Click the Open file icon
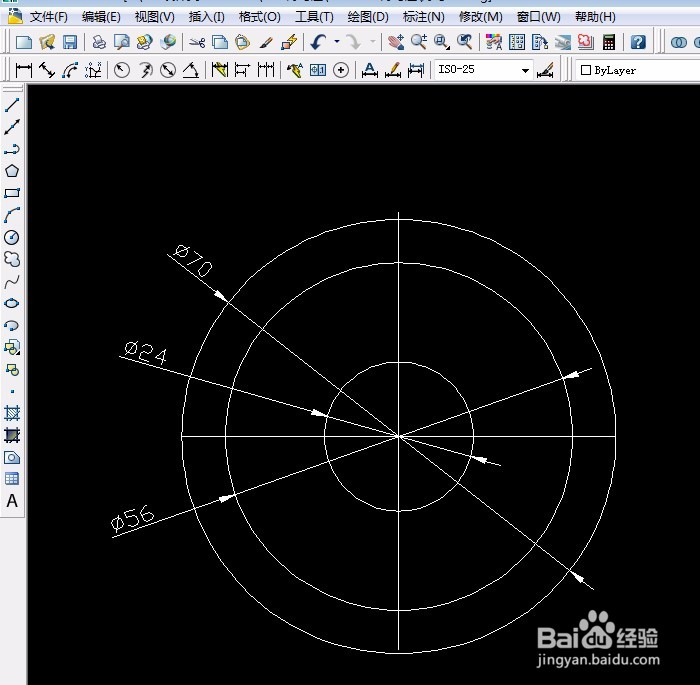 coord(47,42)
